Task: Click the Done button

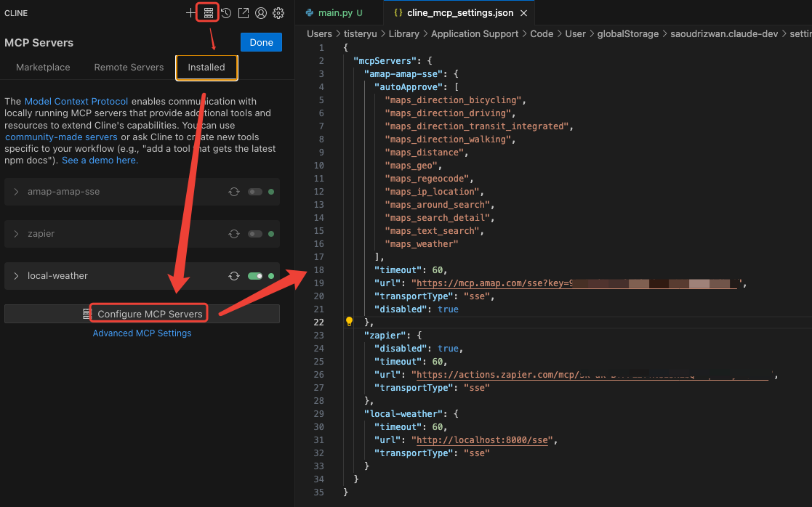Action: pos(261,42)
